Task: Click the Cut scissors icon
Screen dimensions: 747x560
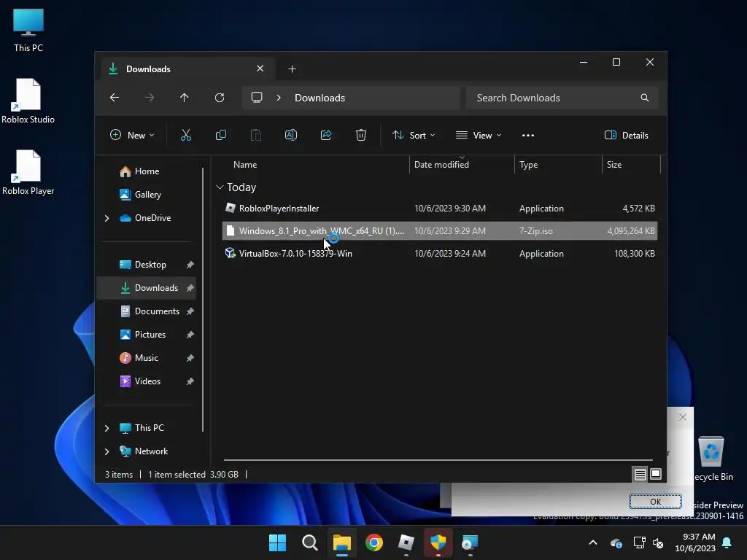Action: click(x=186, y=135)
